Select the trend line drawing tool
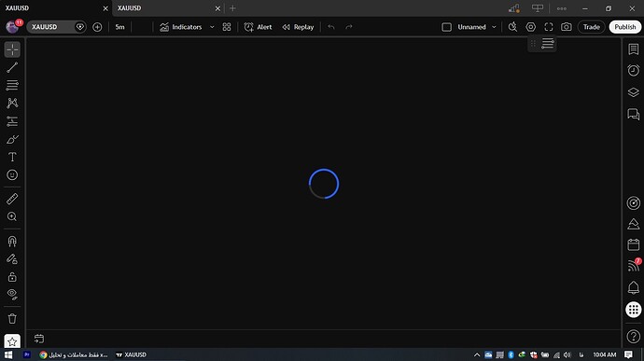The width and height of the screenshot is (644, 361). [12, 67]
